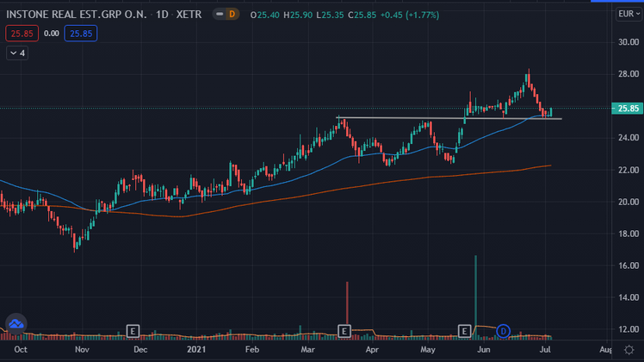Click the E earnings marker near December
This screenshot has height=362, width=644.
(x=133, y=331)
